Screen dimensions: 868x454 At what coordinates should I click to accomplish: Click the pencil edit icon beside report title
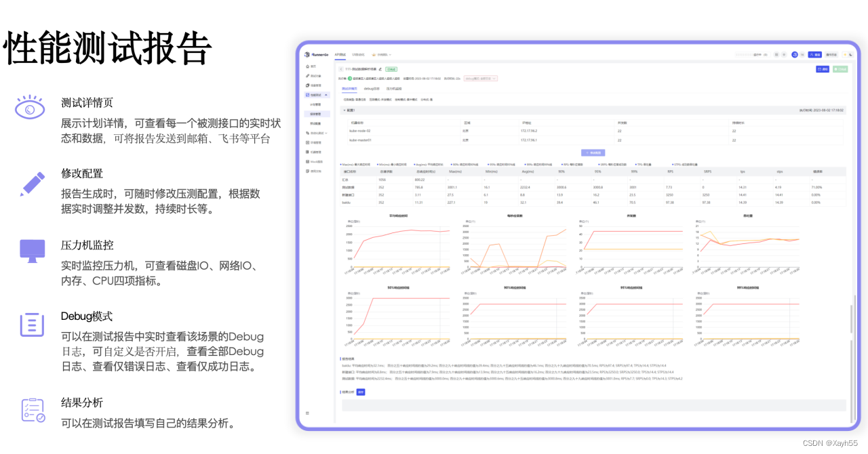click(378, 70)
